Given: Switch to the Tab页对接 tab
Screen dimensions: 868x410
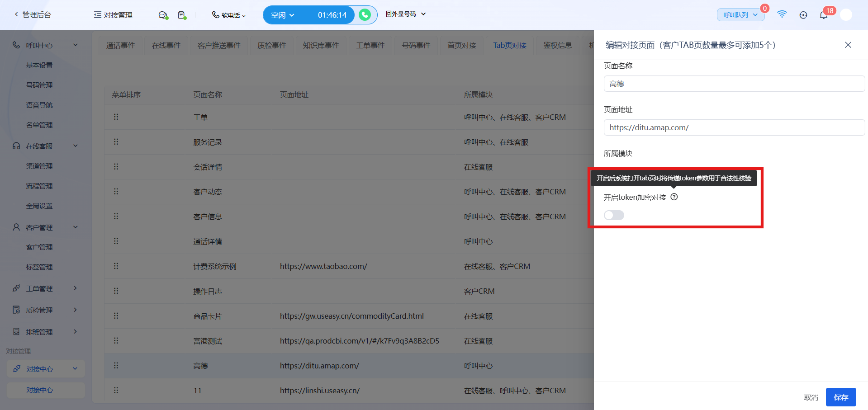Looking at the screenshot, I should pos(510,45).
